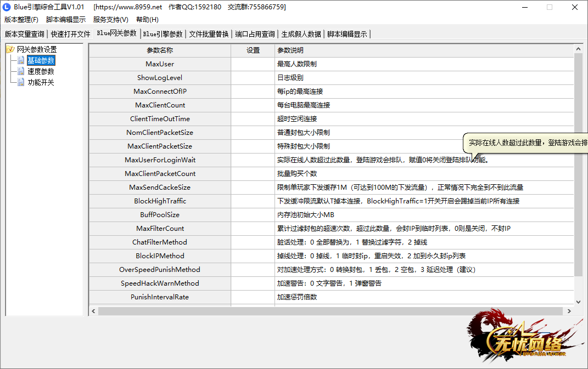Click the Blue app logo in title bar
This screenshot has width=588, height=369.
(7, 7)
